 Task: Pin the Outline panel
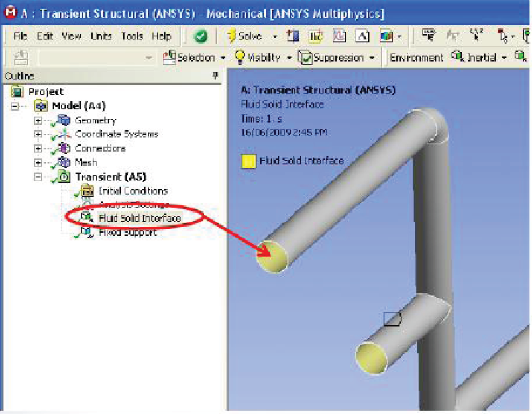(215, 76)
